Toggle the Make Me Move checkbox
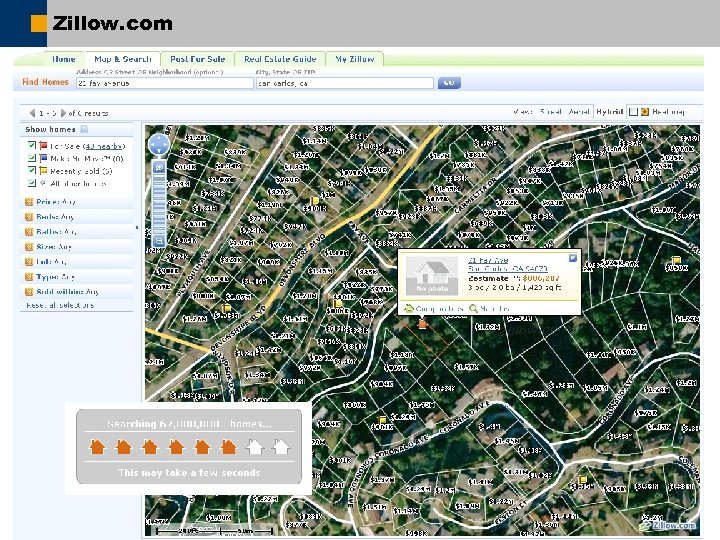 coord(32,158)
